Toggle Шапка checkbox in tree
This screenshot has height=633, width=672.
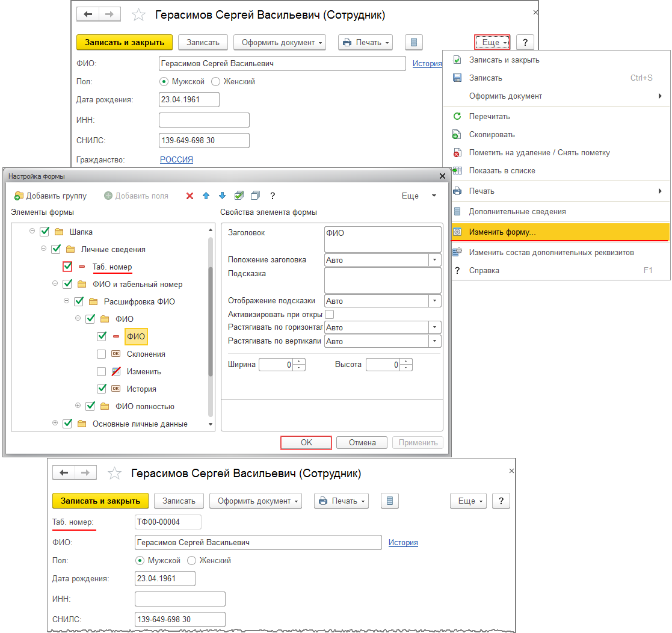click(45, 232)
